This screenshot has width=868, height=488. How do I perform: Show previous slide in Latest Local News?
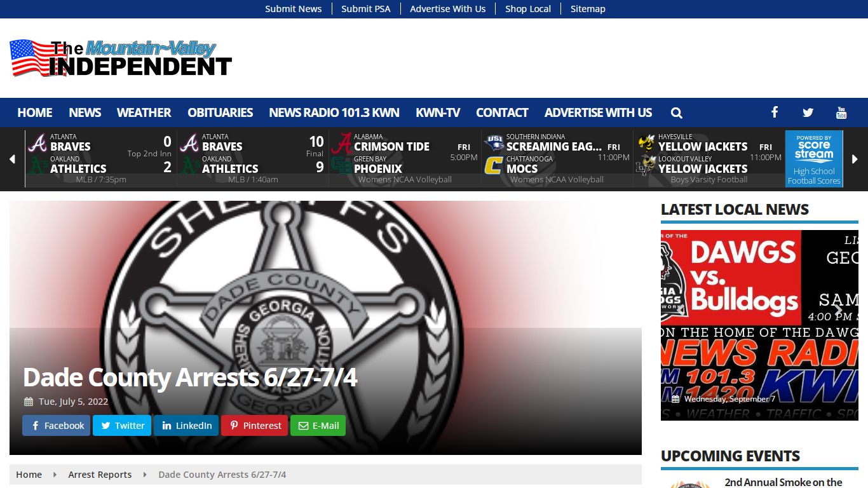[x=679, y=311]
